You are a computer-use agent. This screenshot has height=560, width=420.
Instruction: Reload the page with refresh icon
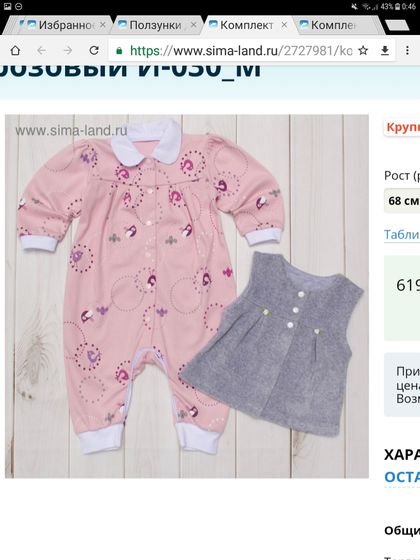coord(94,50)
